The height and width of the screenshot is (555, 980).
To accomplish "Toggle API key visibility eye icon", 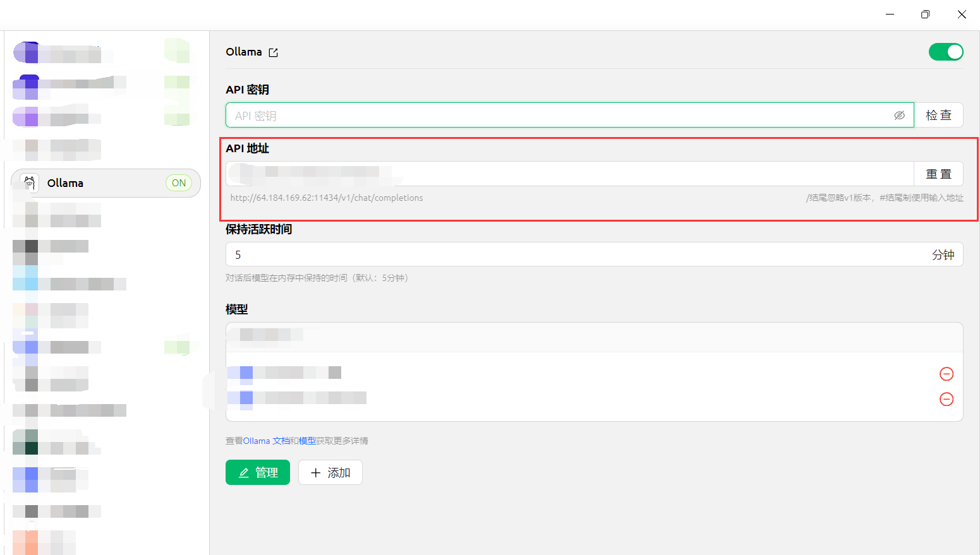I will pyautogui.click(x=899, y=116).
